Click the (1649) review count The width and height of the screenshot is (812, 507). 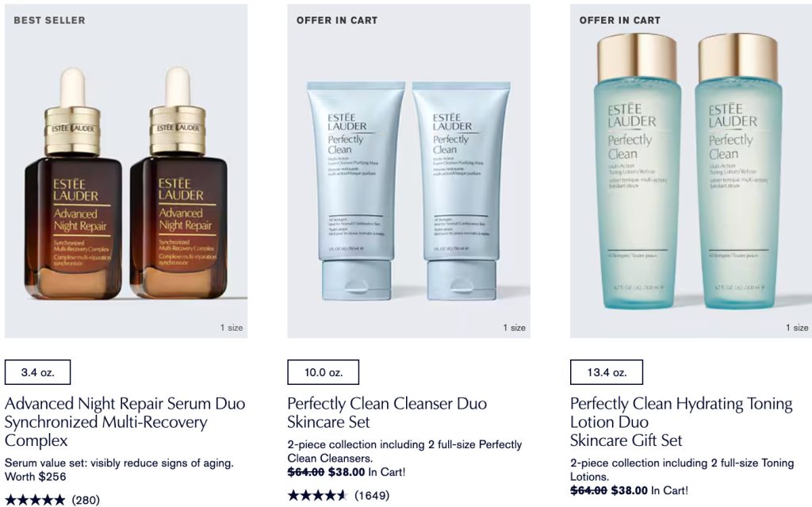pyautogui.click(x=372, y=495)
